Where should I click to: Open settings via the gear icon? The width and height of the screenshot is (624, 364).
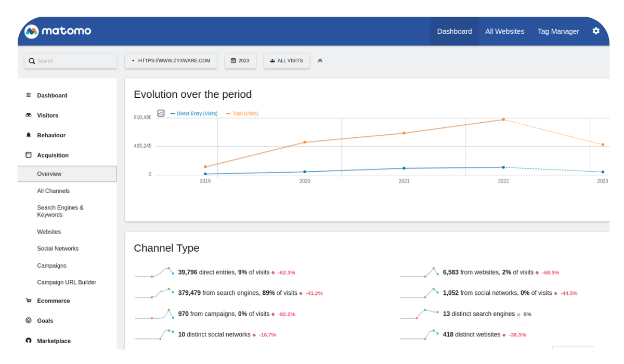pyautogui.click(x=596, y=31)
